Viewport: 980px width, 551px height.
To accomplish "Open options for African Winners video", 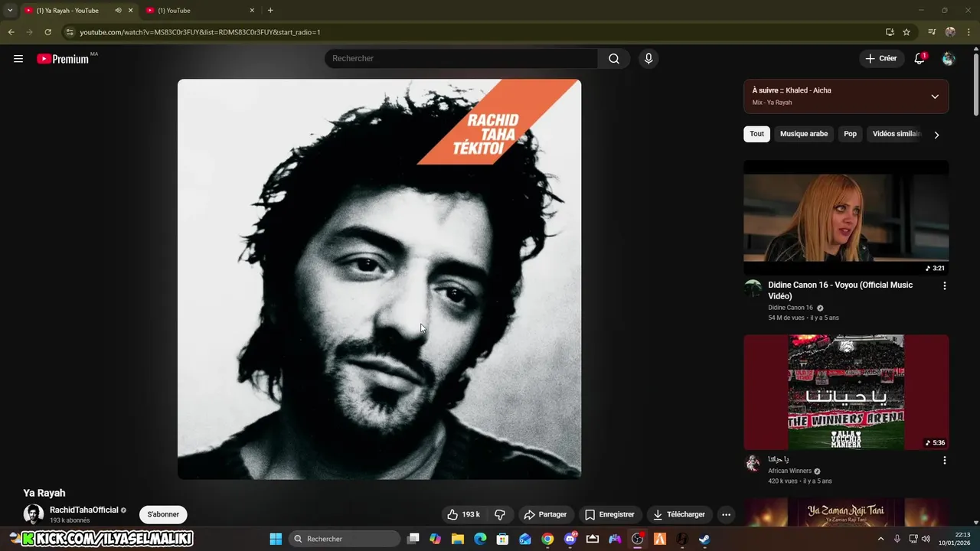I will pyautogui.click(x=944, y=460).
